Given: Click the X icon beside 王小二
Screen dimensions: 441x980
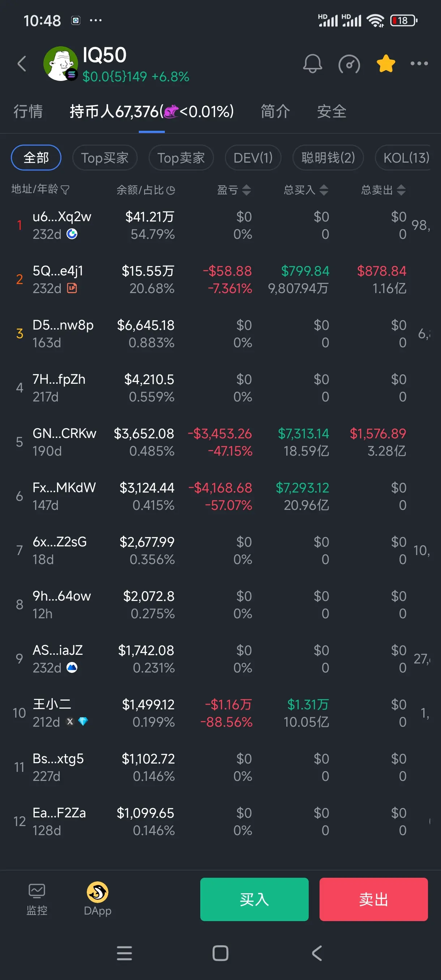Looking at the screenshot, I should [70, 721].
